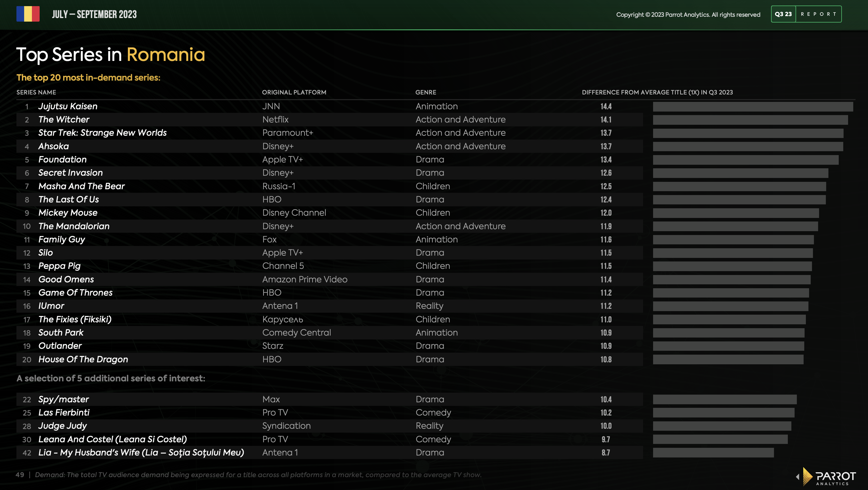Click Lia - My Husband's Wife title
Screen dimensions: 868x490
click(x=141, y=453)
